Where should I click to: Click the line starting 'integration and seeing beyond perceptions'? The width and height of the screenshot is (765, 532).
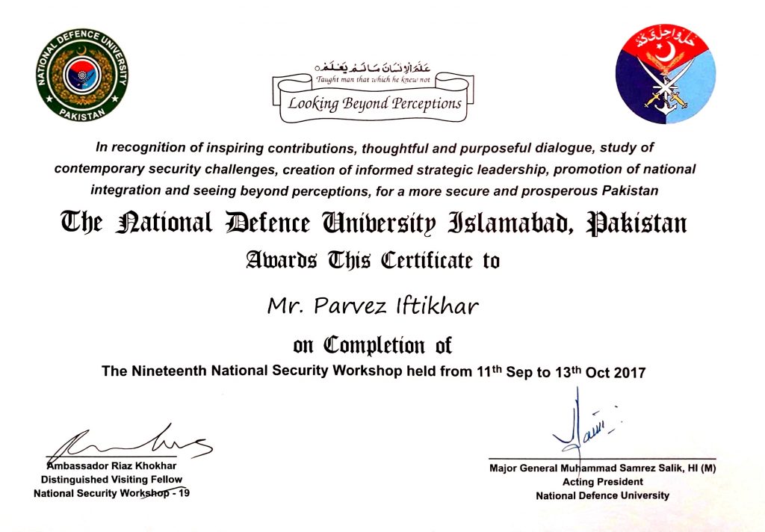pos(375,191)
